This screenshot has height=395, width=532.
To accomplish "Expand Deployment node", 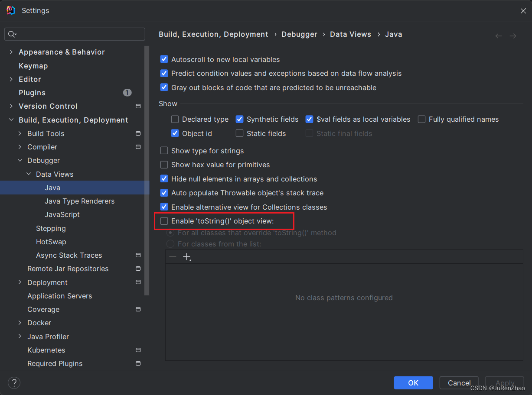I will point(20,282).
